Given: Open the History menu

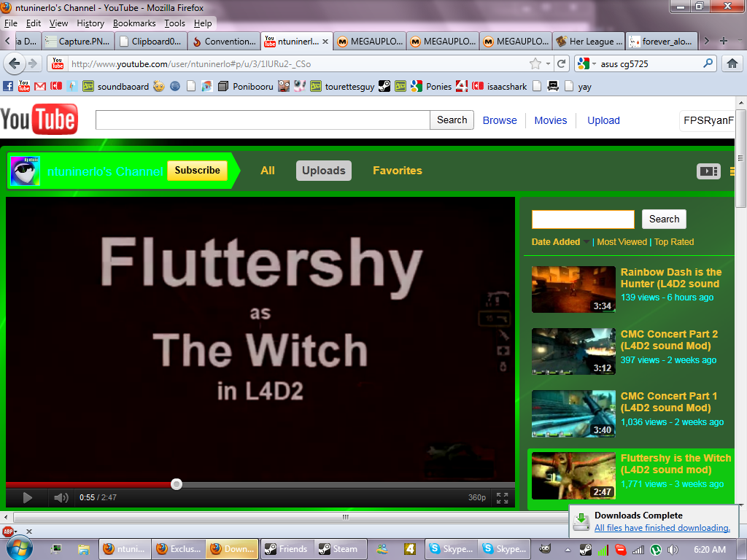Looking at the screenshot, I should (90, 23).
